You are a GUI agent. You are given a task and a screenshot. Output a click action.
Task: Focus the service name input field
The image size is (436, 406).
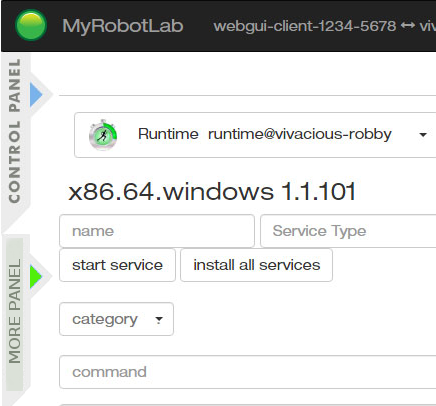[x=157, y=231]
